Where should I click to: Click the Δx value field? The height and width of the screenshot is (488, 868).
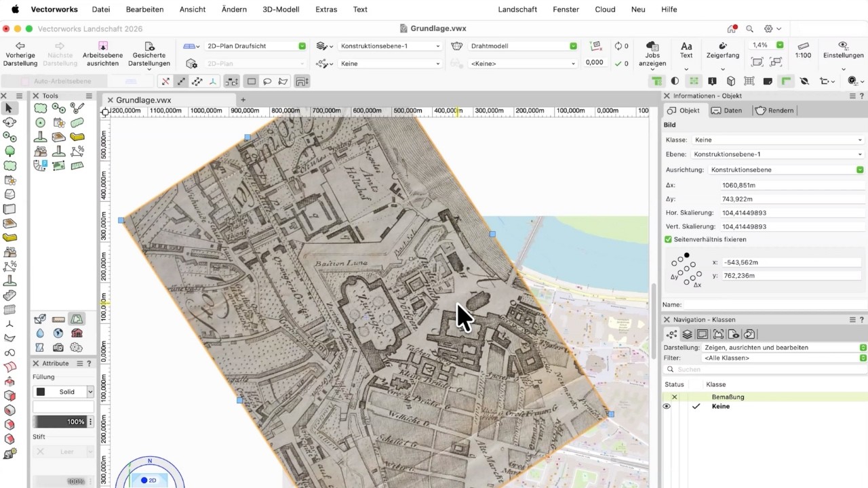coord(792,185)
